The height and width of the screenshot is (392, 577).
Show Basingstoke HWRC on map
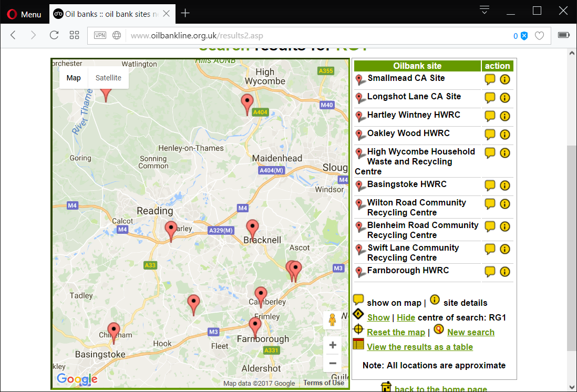coord(490,185)
